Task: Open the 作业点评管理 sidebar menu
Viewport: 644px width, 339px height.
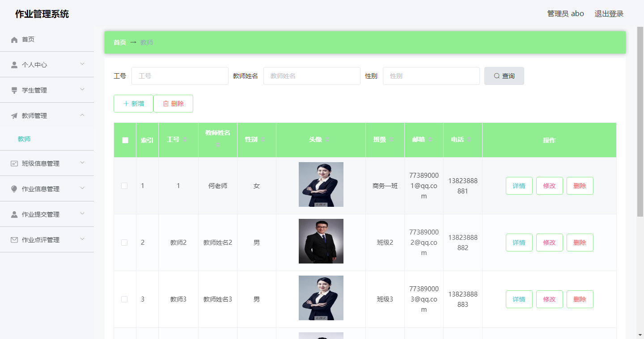Action: click(x=47, y=240)
